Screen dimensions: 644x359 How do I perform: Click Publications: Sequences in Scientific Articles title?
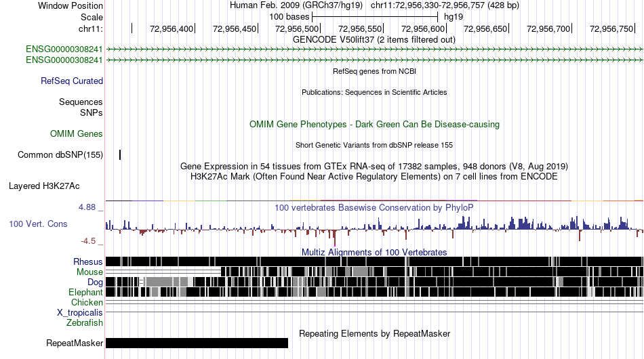(x=374, y=92)
